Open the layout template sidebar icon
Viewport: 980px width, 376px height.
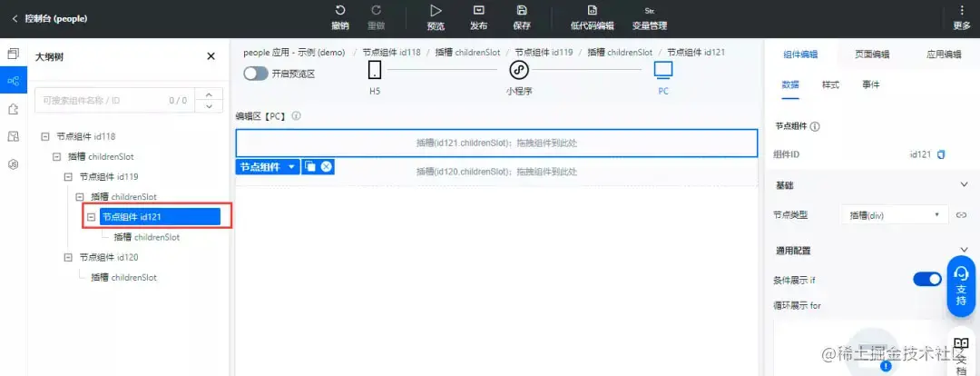(13, 136)
